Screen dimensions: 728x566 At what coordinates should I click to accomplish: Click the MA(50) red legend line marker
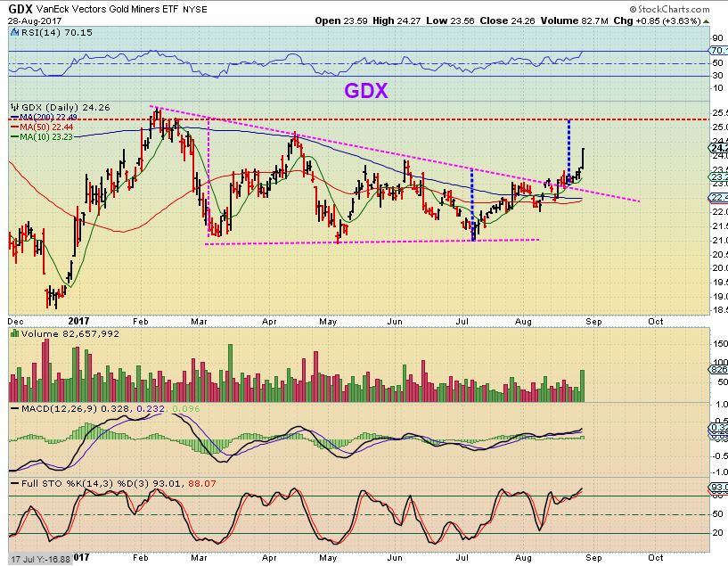[x=15, y=127]
